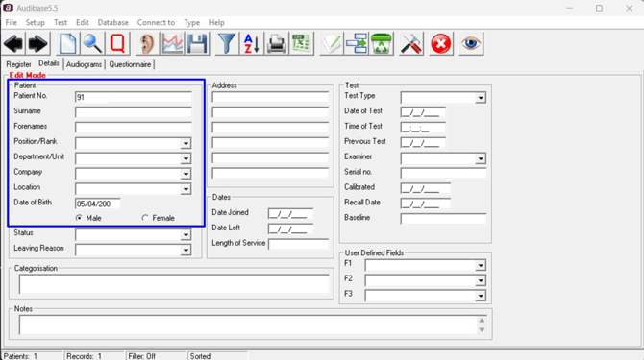
Task: Expand the Examiner dropdown list
Action: pyautogui.click(x=481, y=158)
